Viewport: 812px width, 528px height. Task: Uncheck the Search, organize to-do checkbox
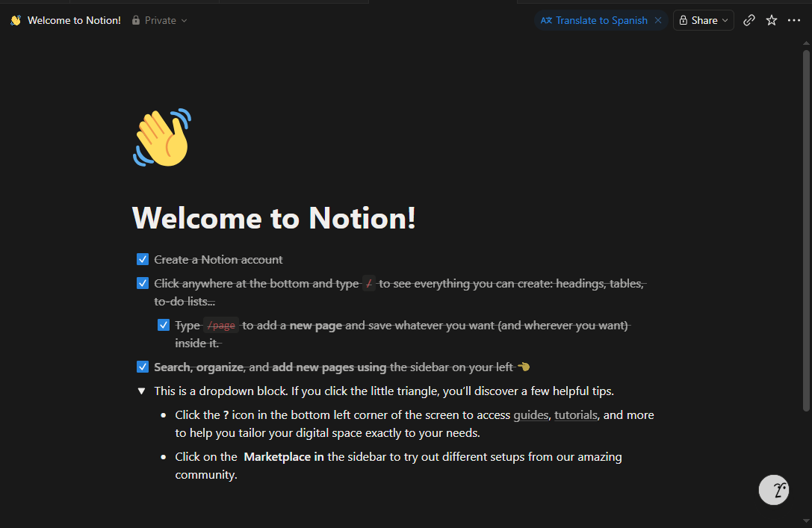[x=143, y=367]
